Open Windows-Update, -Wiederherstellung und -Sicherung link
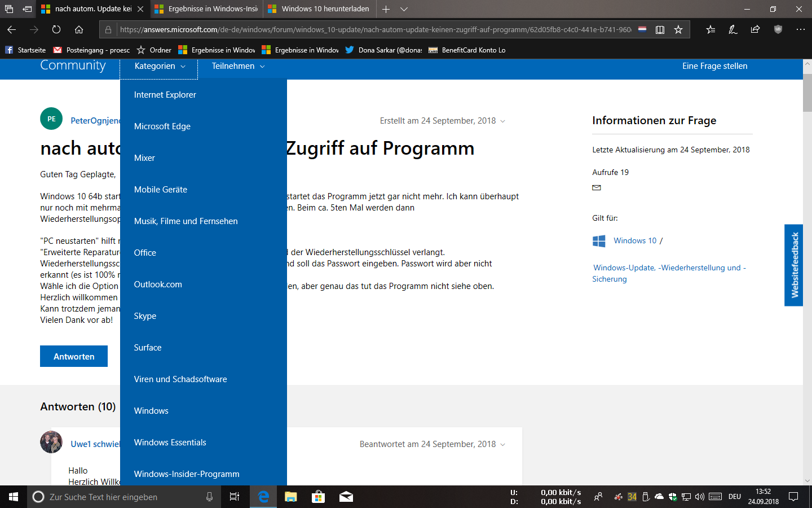 669,273
